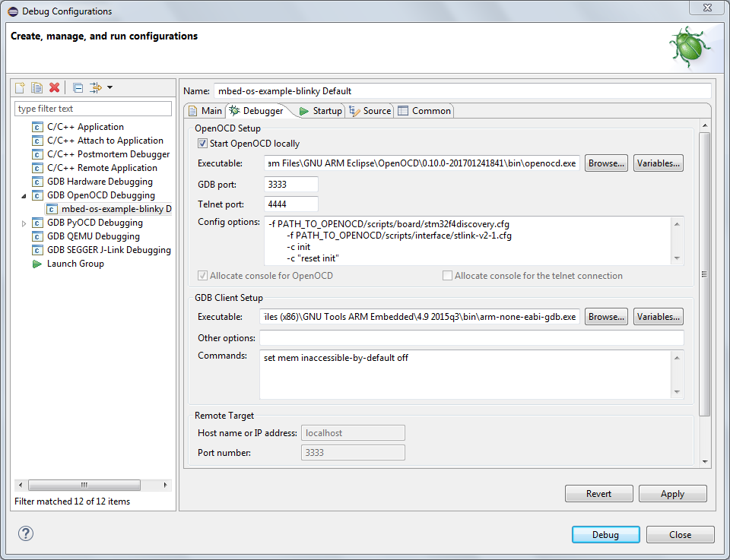The image size is (730, 560).
Task: Click the filter launch configurations icon
Action: pos(95,88)
